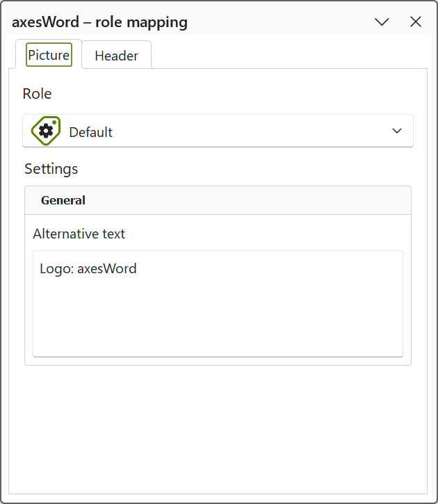
Task: Click the axesWord – role mapping title
Action: coord(99,22)
